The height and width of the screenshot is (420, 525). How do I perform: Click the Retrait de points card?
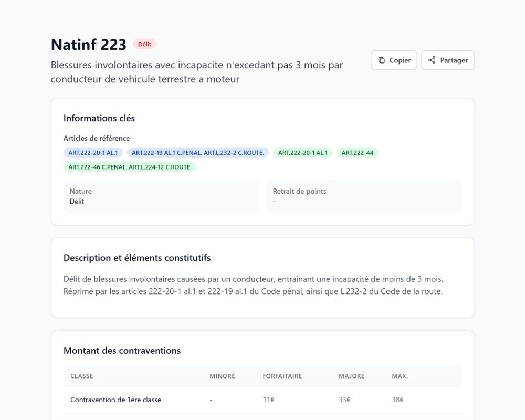click(364, 196)
